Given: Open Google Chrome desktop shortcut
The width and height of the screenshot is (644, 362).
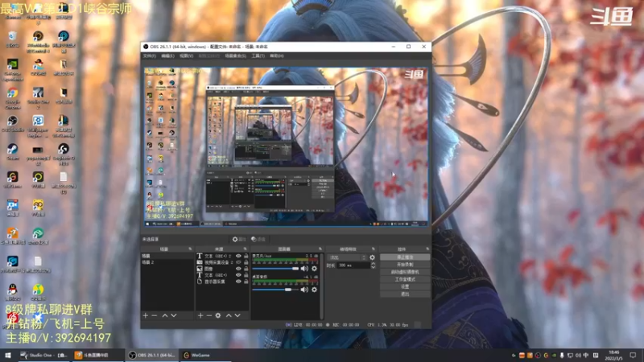Looking at the screenshot, I should [13, 98].
